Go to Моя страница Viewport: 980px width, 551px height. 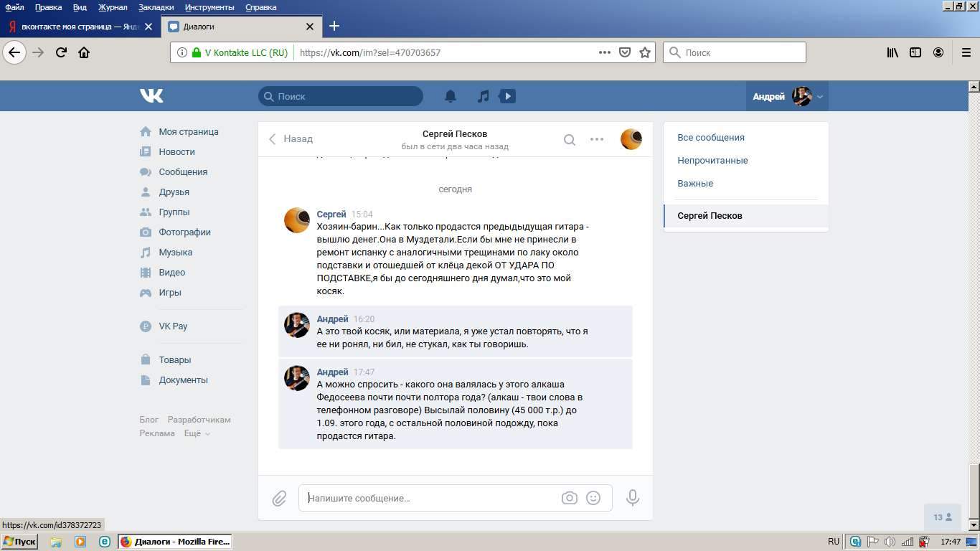(189, 132)
